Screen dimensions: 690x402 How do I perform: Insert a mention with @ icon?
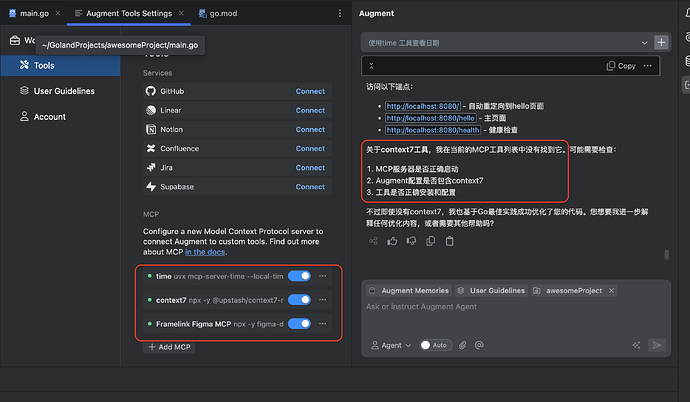[479, 345]
